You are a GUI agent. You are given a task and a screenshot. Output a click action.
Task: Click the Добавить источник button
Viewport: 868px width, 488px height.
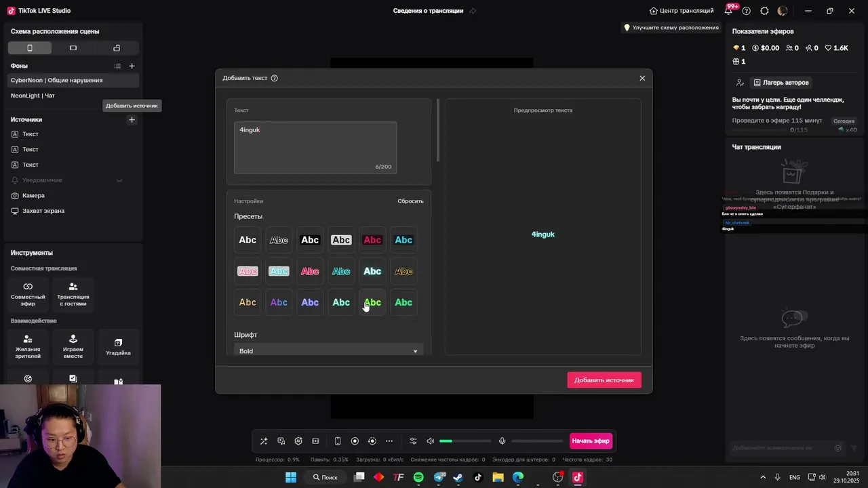pyautogui.click(x=604, y=380)
